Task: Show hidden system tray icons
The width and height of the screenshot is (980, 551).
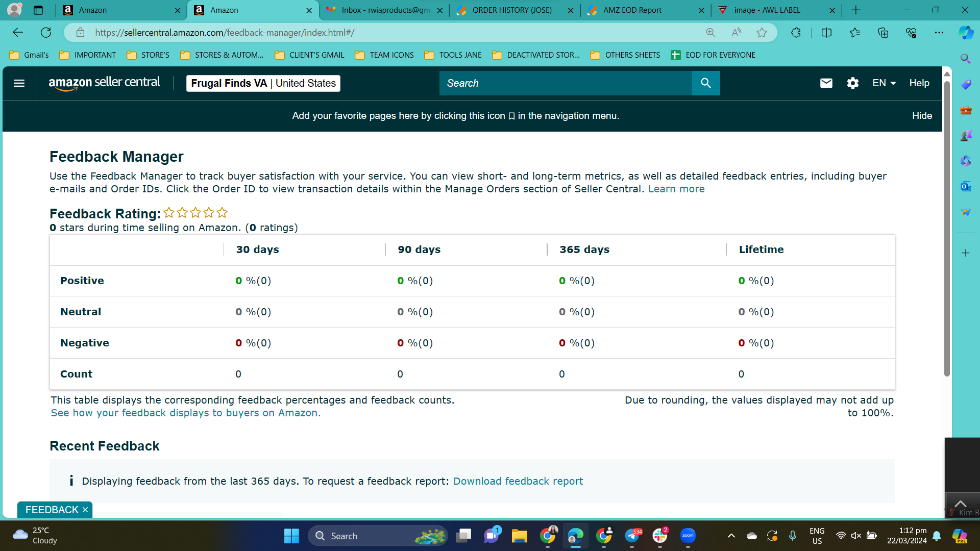Action: click(731, 536)
